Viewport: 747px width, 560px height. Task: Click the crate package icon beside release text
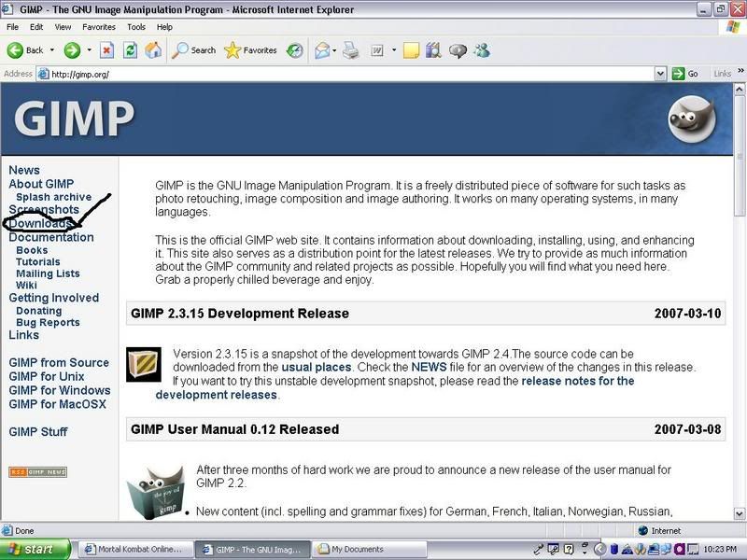[144, 364]
